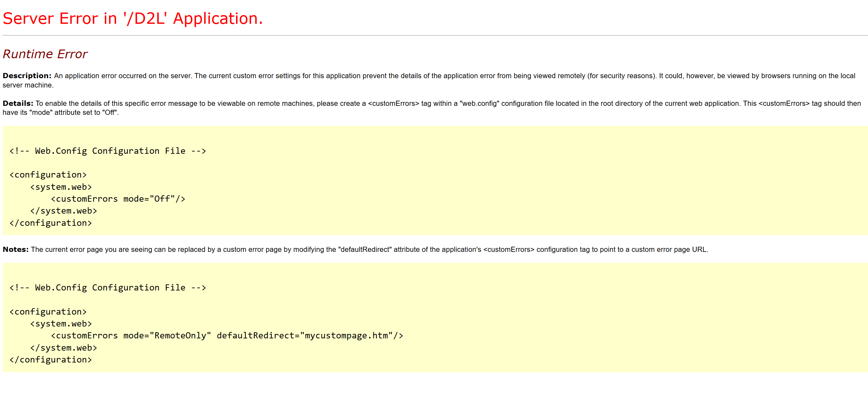The height and width of the screenshot is (395, 868).
Task: Click the first 'Web.Config Configuration File' comment
Action: point(108,151)
